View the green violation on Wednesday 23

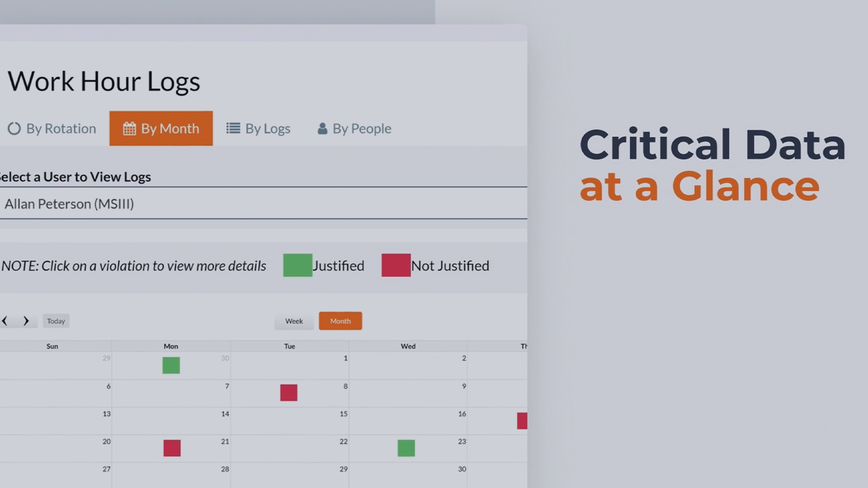click(x=406, y=448)
